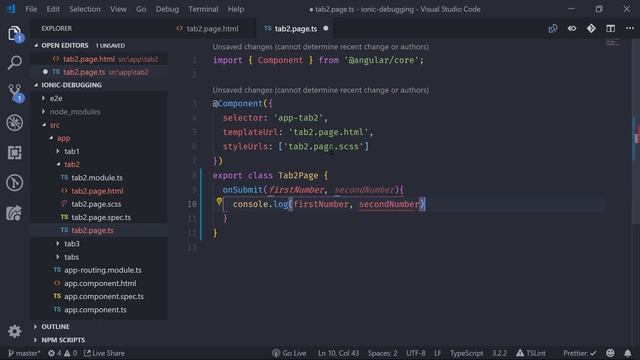Change end of line sequence LF

tap(438, 353)
